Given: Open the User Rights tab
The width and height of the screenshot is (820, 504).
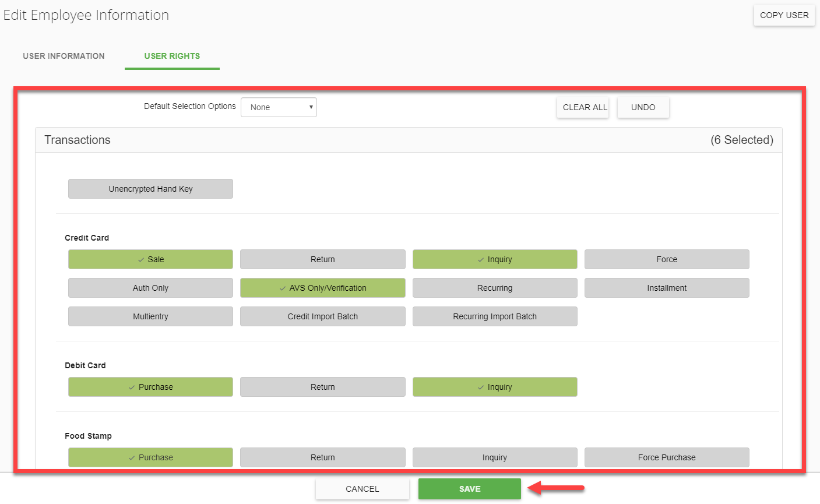Looking at the screenshot, I should (172, 56).
